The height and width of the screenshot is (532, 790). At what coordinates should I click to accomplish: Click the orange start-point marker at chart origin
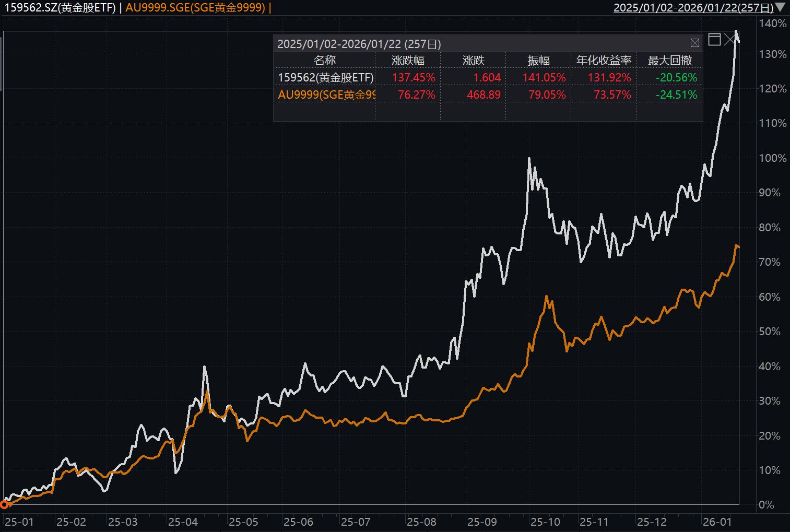4,504
